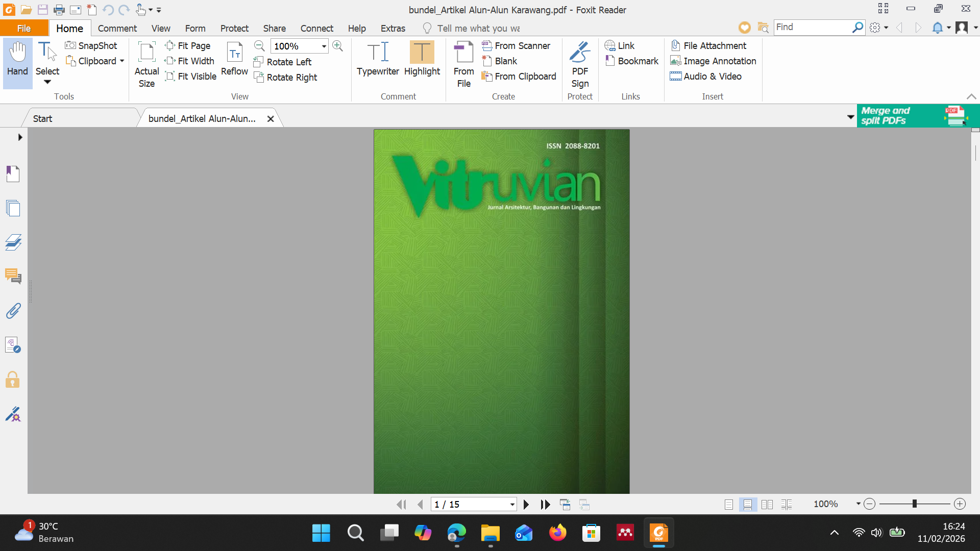Go to the last page button

click(545, 505)
